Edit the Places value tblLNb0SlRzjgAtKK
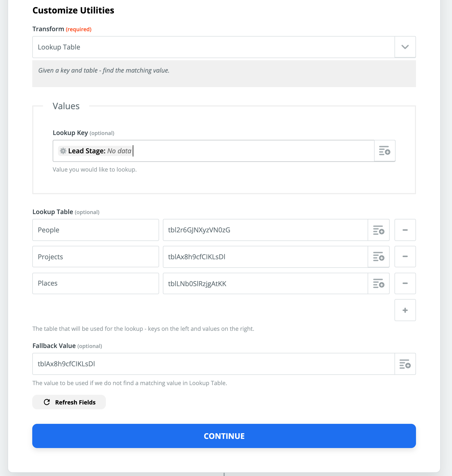 click(266, 283)
